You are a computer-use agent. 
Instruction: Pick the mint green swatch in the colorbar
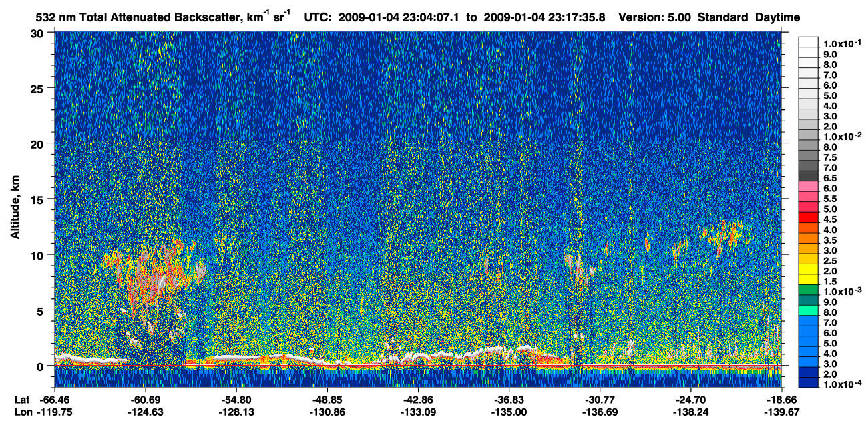tap(809, 310)
